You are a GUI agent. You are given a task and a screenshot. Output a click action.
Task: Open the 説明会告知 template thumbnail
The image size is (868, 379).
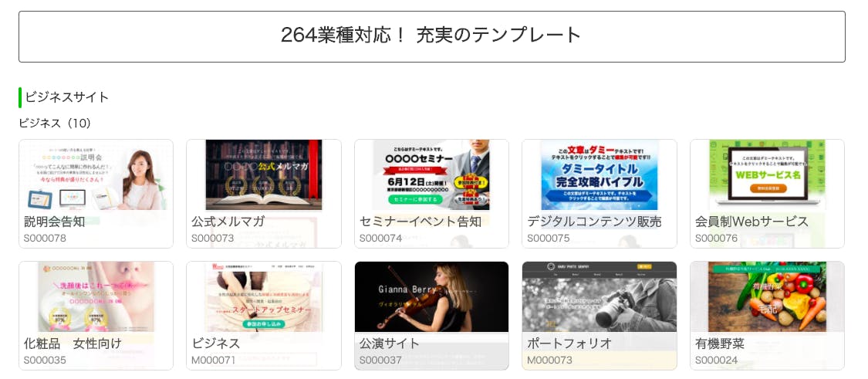pos(96,174)
